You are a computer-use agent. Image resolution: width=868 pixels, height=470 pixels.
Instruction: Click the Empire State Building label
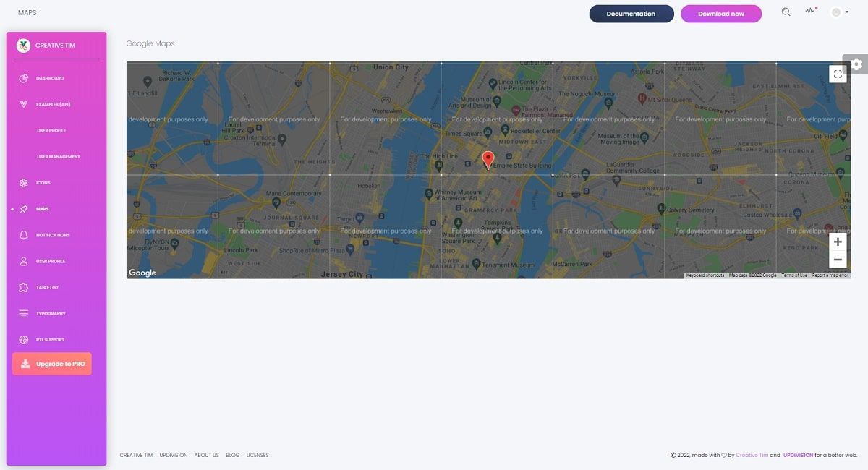tap(522, 166)
